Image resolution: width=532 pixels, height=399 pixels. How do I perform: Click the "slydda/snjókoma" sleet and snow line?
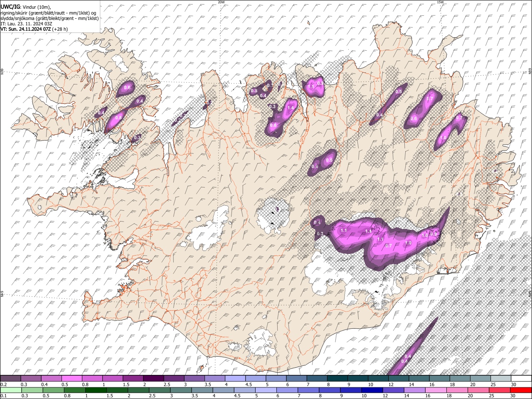tap(49, 18)
